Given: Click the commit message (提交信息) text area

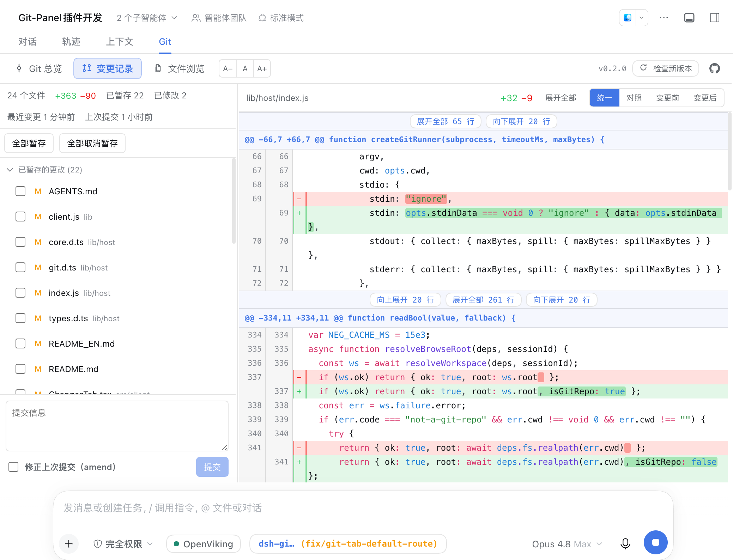Looking at the screenshot, I should pyautogui.click(x=117, y=426).
